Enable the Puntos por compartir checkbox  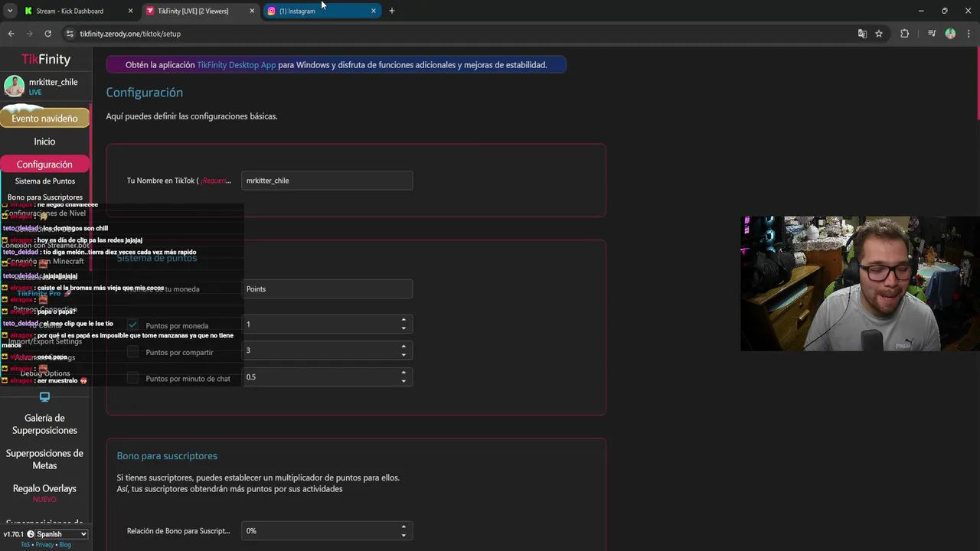pos(132,352)
